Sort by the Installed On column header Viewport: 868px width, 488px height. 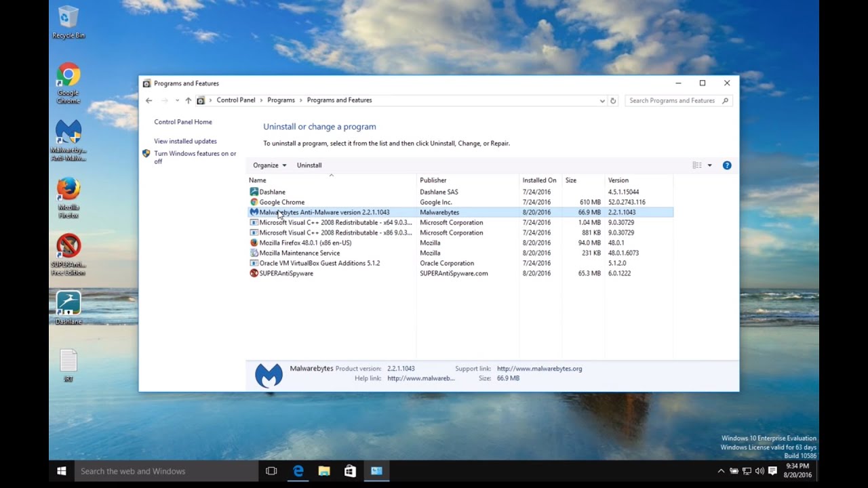[540, 180]
